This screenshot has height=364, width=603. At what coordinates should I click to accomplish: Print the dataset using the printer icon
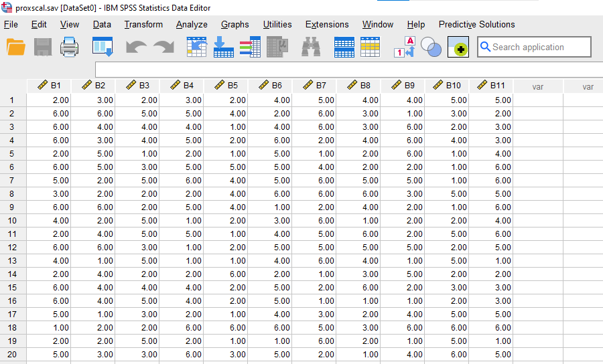coord(70,48)
